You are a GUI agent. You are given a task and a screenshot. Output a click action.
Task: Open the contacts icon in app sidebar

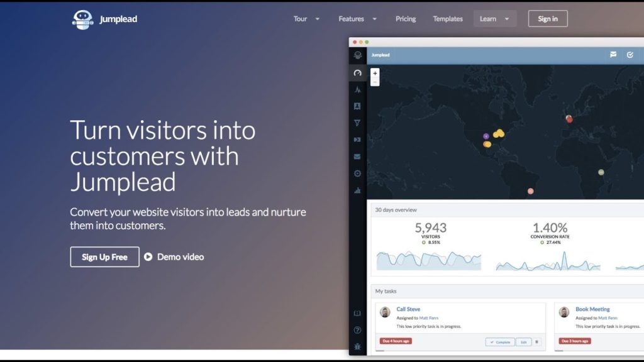(x=357, y=106)
